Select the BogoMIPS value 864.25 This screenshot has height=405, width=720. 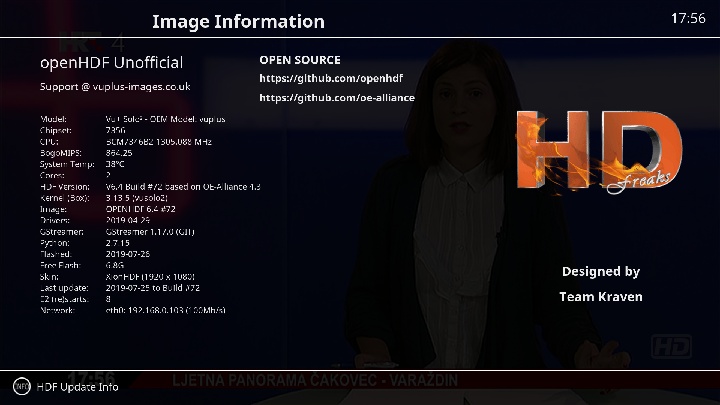[x=119, y=153]
